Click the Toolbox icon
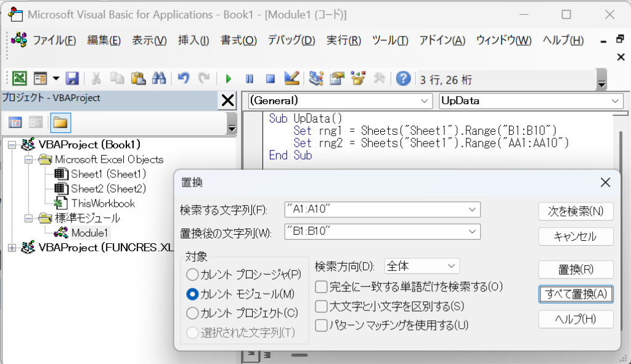Viewport: 631px width, 364px height. (379, 78)
